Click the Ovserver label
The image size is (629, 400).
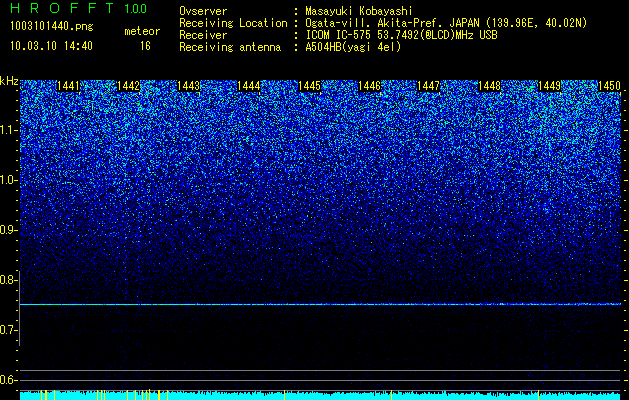(203, 11)
